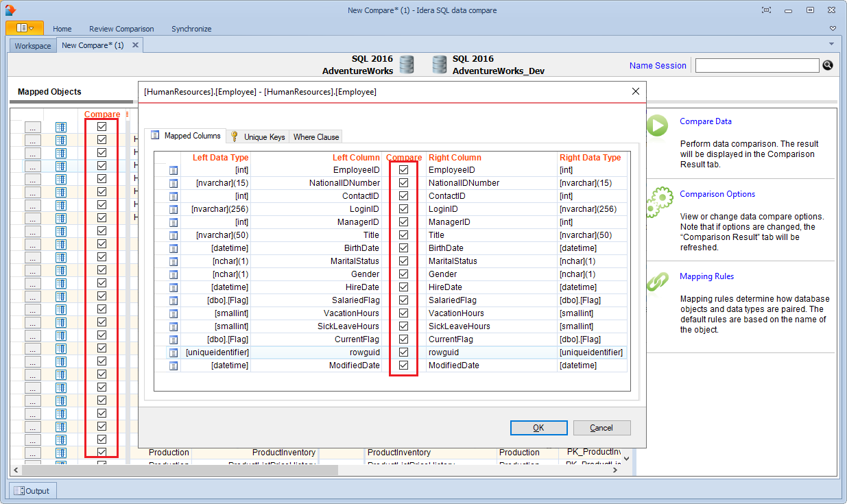
Task: Click the Unique Keys tab key icon
Action: 235,136
